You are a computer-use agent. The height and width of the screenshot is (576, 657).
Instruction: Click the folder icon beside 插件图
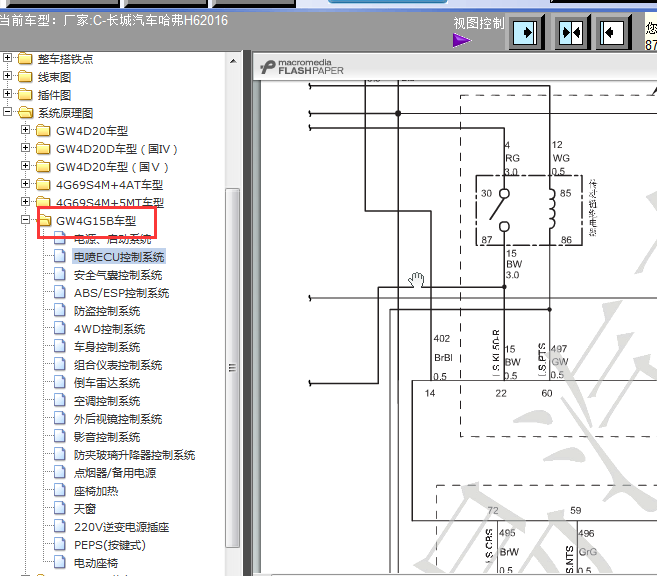(25, 94)
